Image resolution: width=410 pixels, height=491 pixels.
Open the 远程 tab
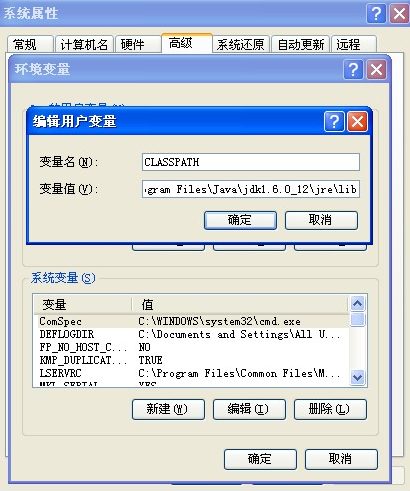tap(354, 44)
